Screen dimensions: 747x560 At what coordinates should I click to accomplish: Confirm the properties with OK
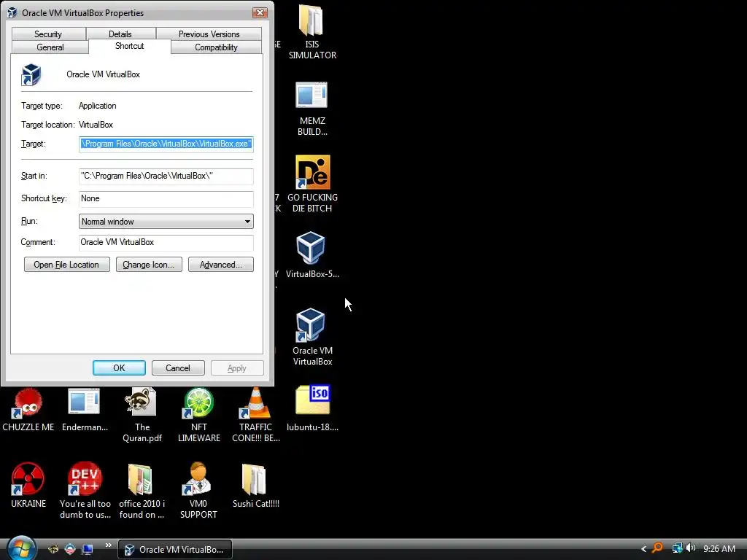tap(119, 368)
